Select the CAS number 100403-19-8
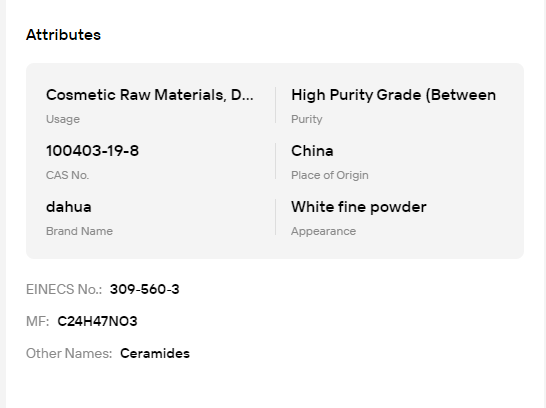 [x=92, y=151]
